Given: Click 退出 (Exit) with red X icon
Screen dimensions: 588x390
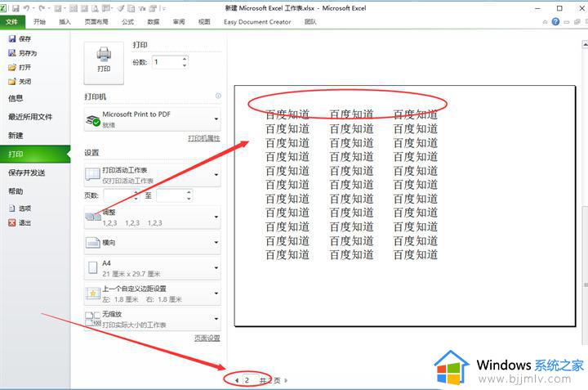Looking at the screenshot, I should click(x=20, y=222).
